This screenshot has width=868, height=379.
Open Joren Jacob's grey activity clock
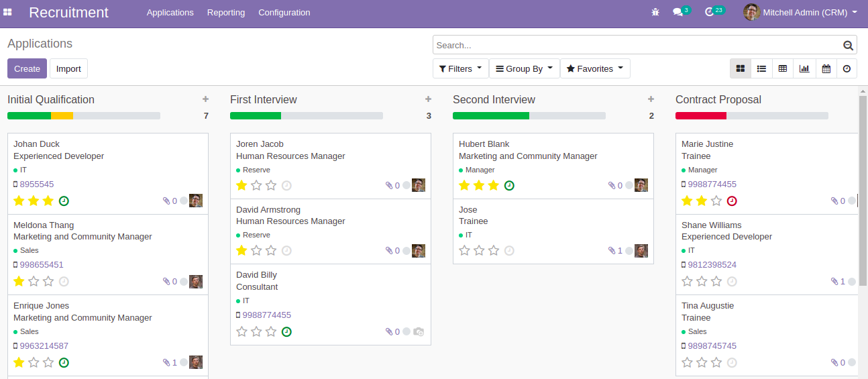[286, 185]
